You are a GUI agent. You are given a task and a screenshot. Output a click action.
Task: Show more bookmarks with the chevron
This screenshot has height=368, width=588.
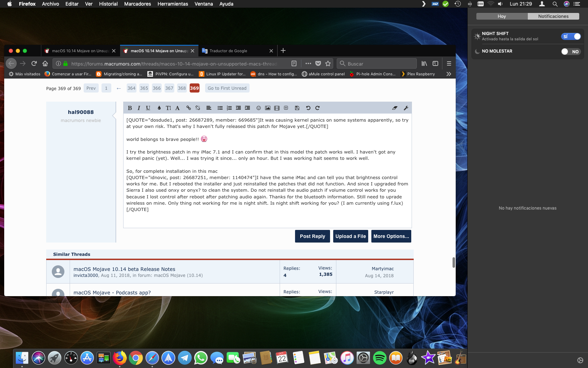pyautogui.click(x=449, y=74)
